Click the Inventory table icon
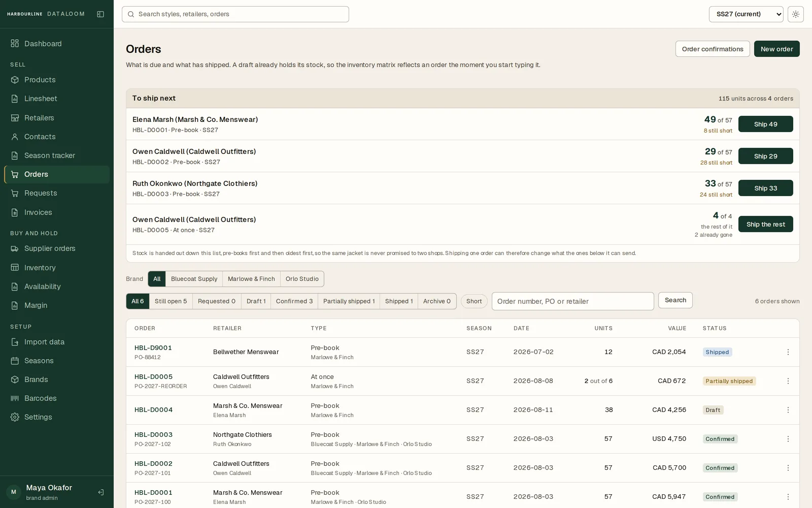Viewport: 812px width, 508px height. point(15,268)
